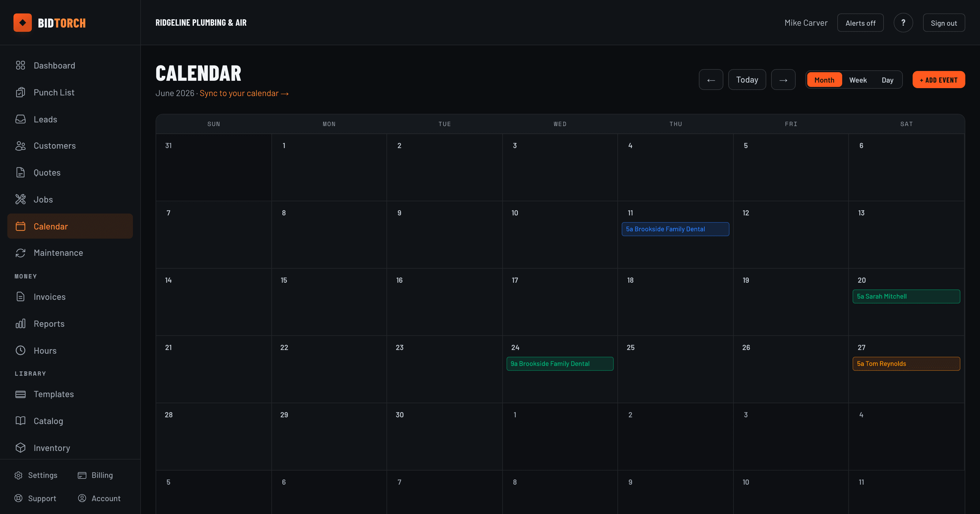The height and width of the screenshot is (514, 980).
Task: Go to next month with right arrow
Action: [783, 80]
